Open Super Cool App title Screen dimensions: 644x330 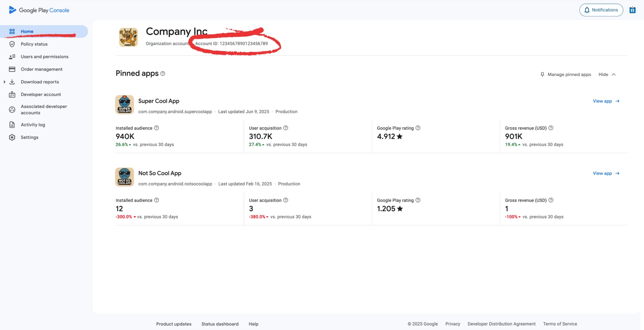click(x=159, y=101)
